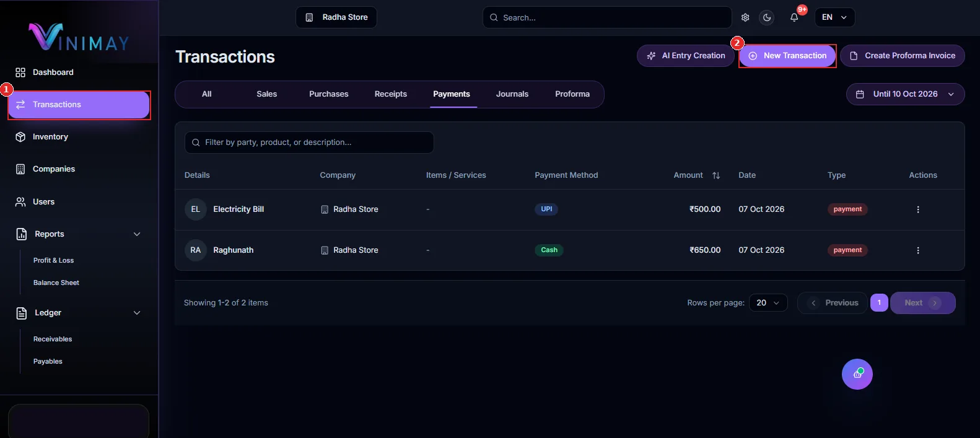Open Payables under Ledger

48,362
